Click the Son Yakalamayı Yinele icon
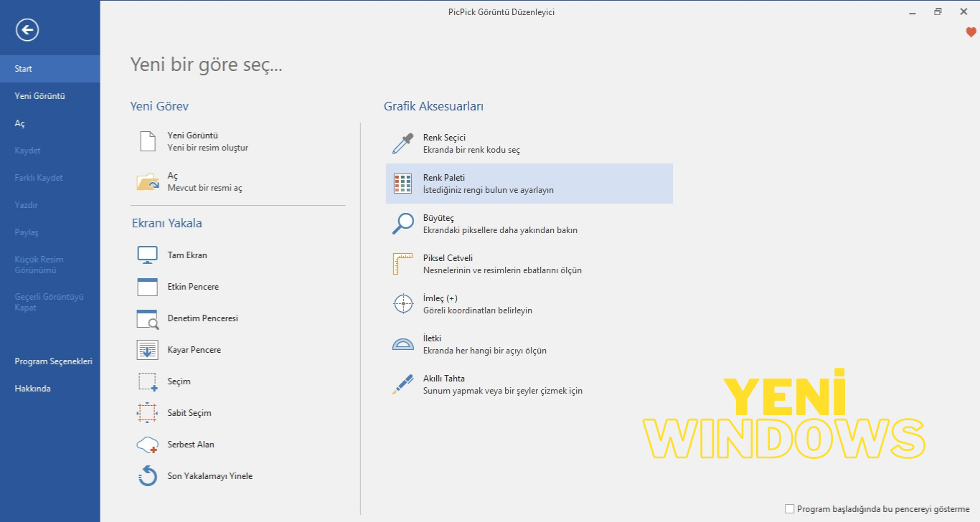The image size is (980, 522). click(147, 476)
